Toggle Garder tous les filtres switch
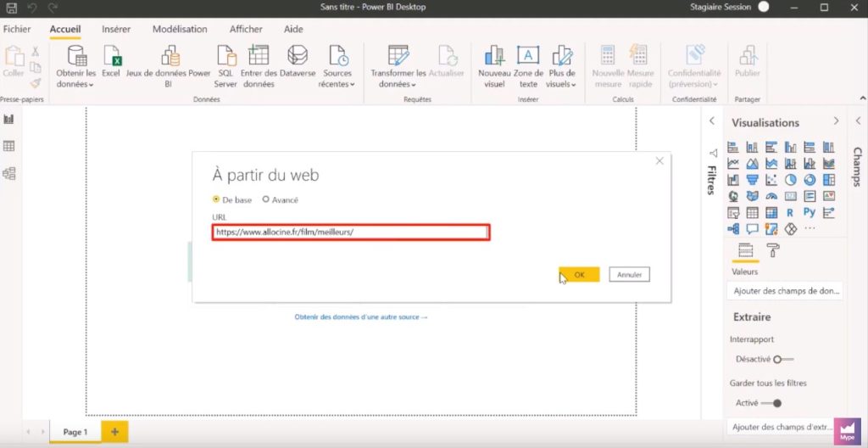Image resolution: width=868 pixels, height=448 pixels. (x=771, y=403)
